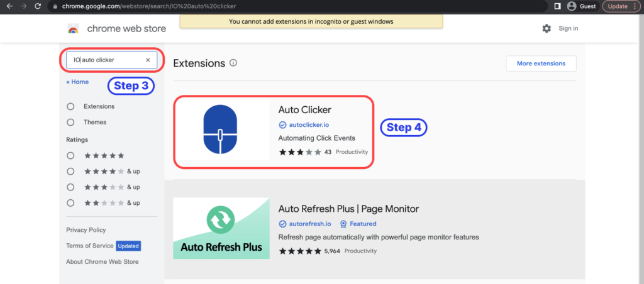Open the autoclicker.io publisher link

pyautogui.click(x=309, y=125)
